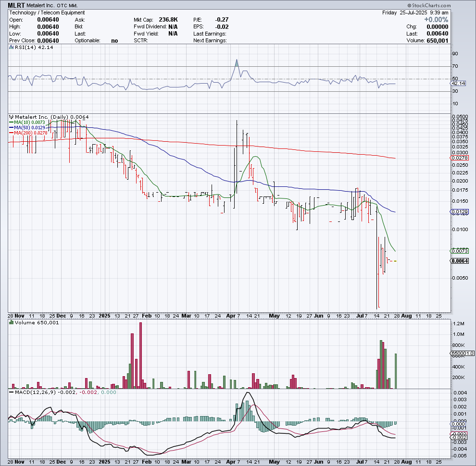Viewport: 476px width, 466px height.
Task: Click the StockCharts.com copyright text
Action: 429,5
